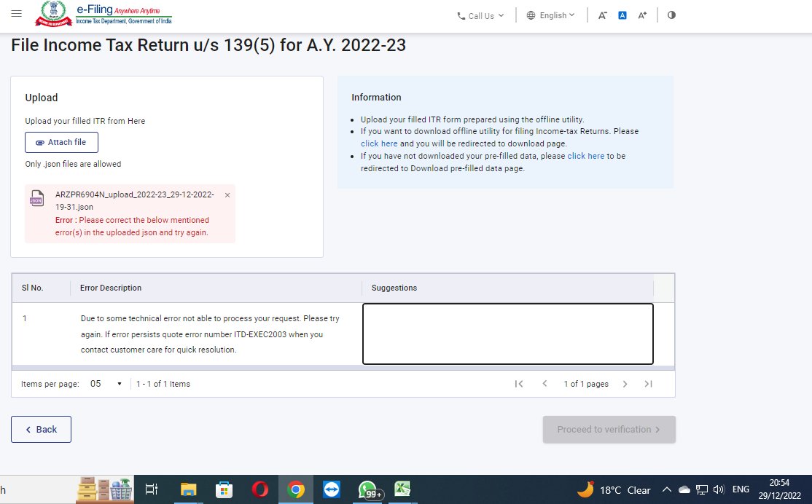The width and height of the screenshot is (812, 504).
Task: Click the JSON file type icon
Action: pos(36,198)
